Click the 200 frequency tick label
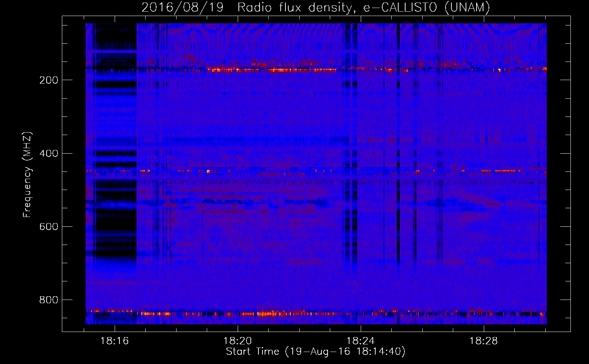589x364 pixels. coord(49,80)
